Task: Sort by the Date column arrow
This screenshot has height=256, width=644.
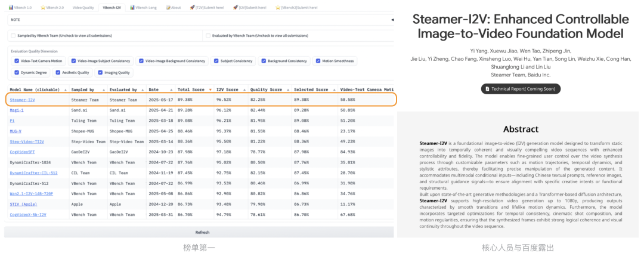Action: (171, 90)
